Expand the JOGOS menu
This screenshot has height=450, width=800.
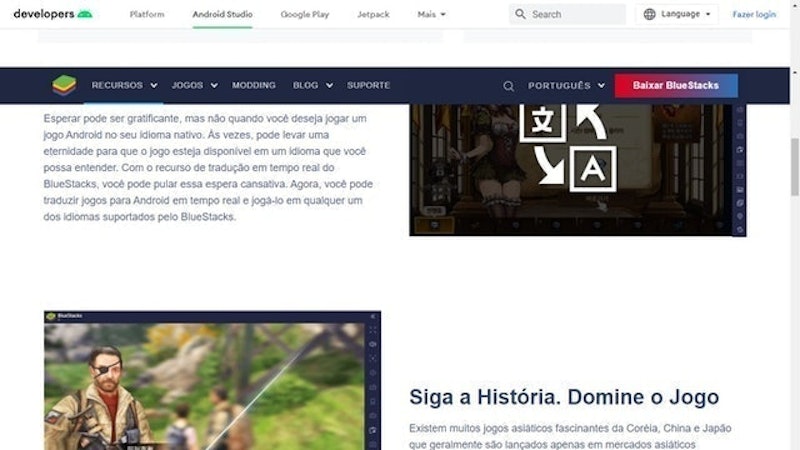(x=194, y=85)
